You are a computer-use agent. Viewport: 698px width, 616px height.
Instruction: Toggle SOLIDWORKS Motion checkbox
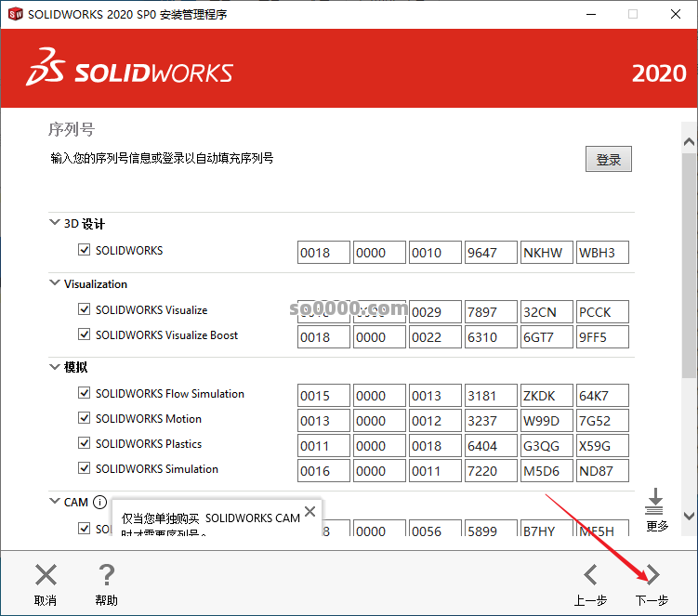pyautogui.click(x=85, y=417)
